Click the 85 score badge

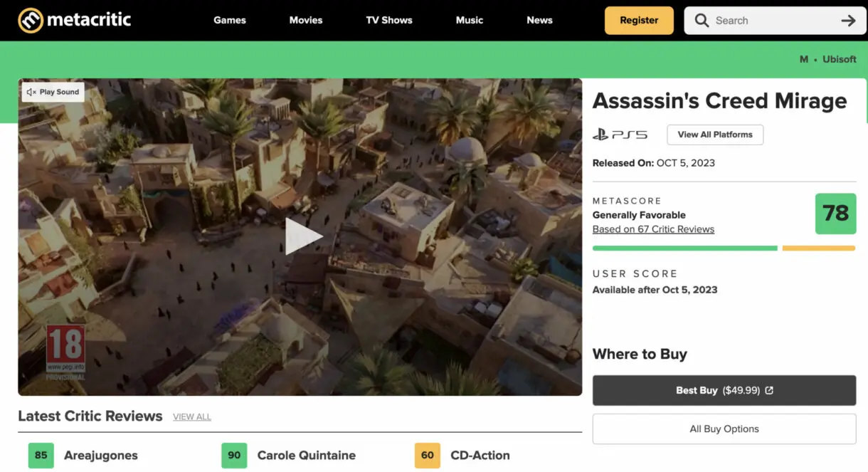pyautogui.click(x=41, y=456)
